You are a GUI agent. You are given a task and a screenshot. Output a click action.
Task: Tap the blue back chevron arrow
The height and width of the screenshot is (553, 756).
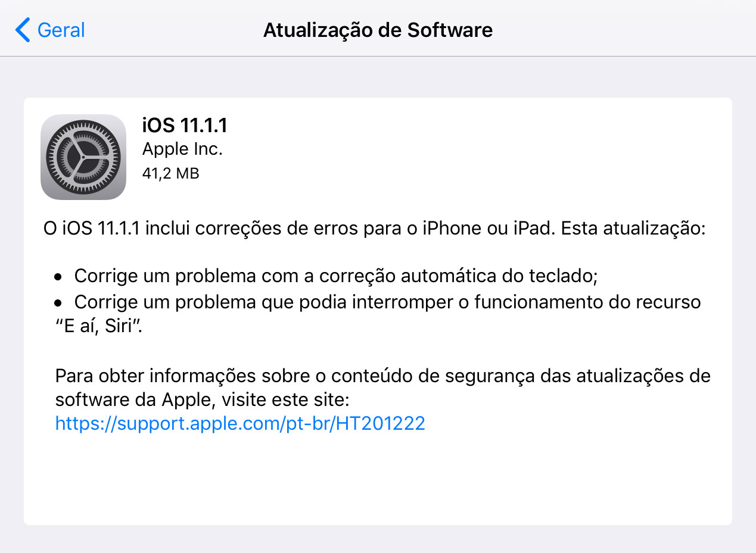23,30
